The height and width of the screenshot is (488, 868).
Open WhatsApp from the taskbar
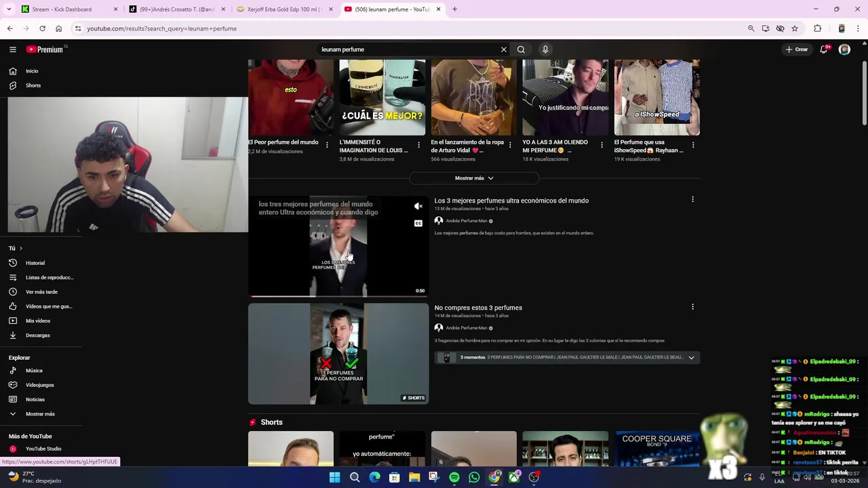pyautogui.click(x=474, y=477)
